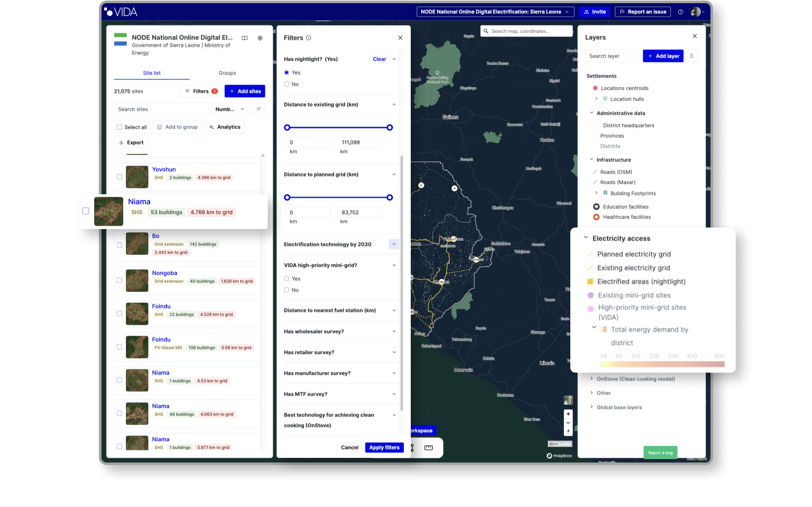Select No for Has nightlight
812x507 pixels.
click(x=286, y=84)
